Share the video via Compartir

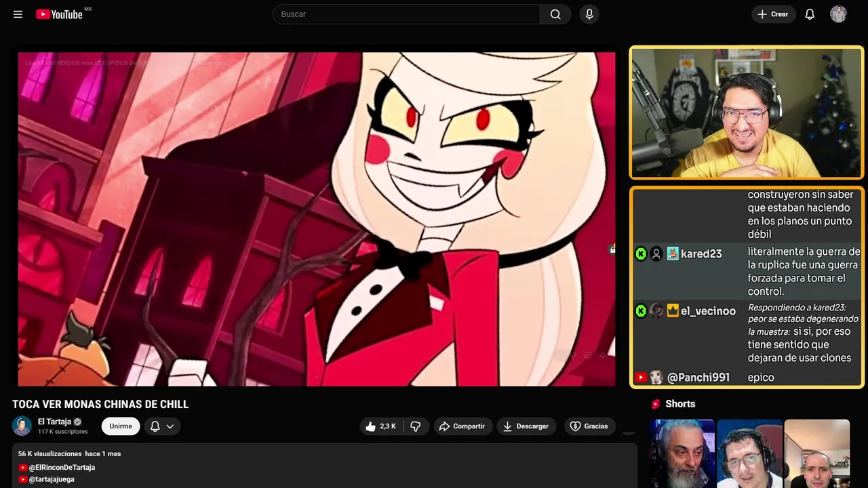tap(462, 426)
